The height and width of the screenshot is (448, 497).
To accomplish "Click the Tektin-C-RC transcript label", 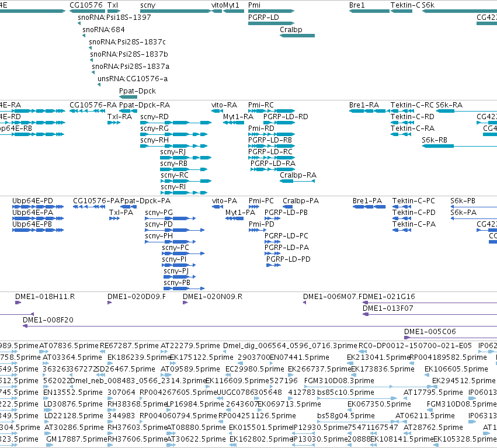I will (x=412, y=105).
